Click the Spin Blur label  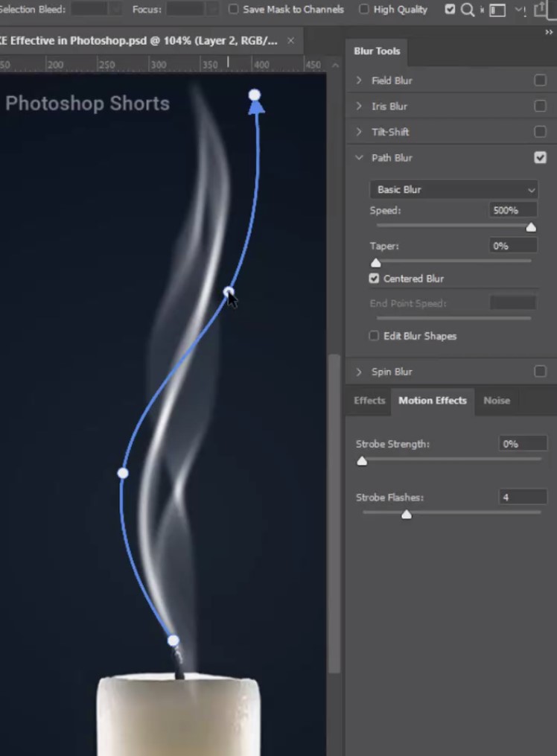392,372
